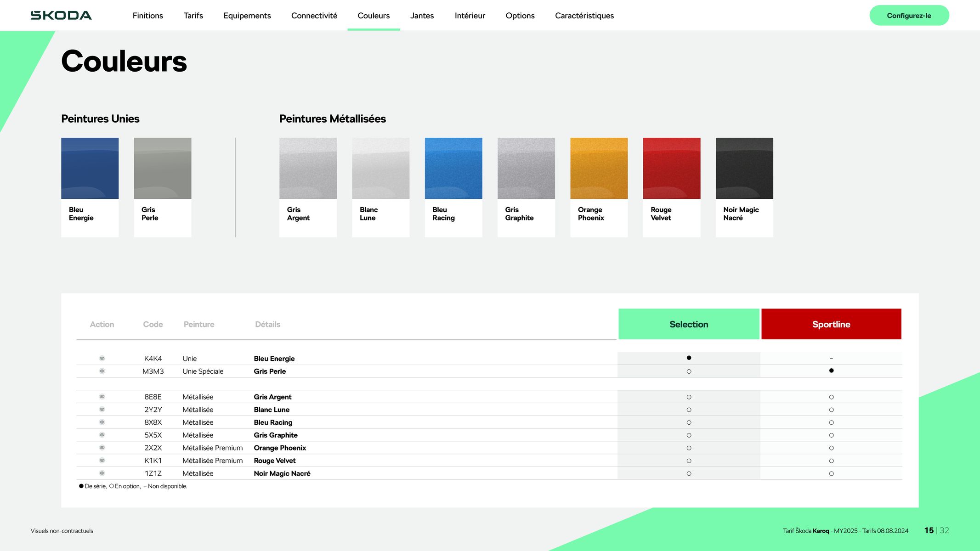Click the Configurez-le button top right

[909, 15]
